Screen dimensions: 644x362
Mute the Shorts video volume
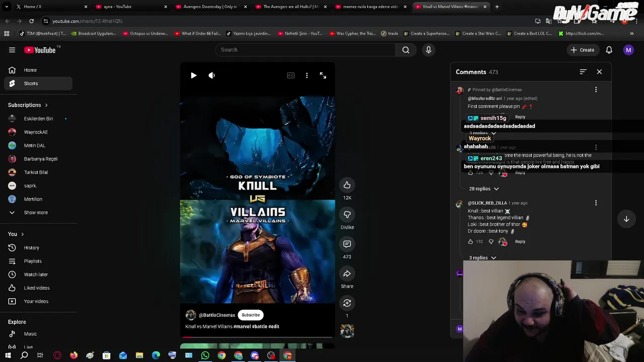pos(212,75)
